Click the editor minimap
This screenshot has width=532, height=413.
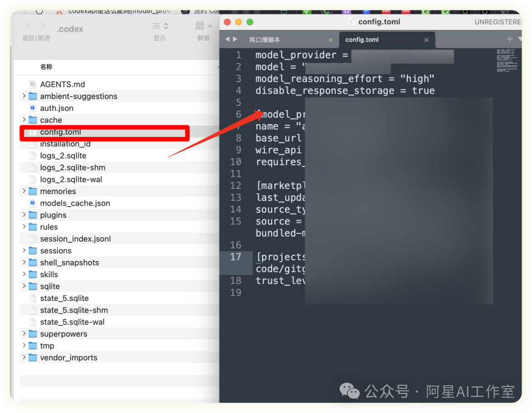[507, 60]
